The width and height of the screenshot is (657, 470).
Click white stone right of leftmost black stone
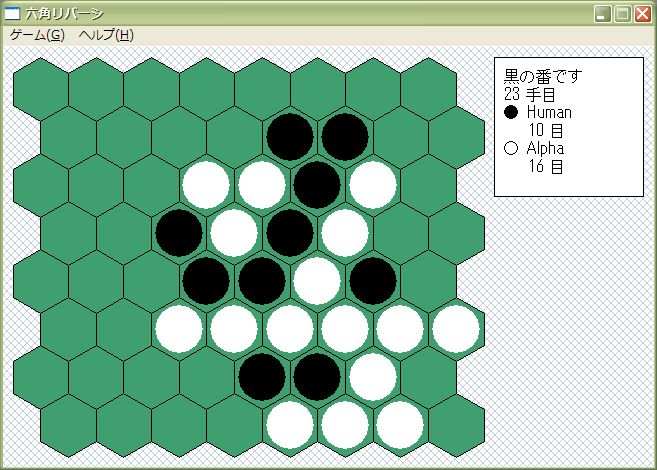(234, 233)
